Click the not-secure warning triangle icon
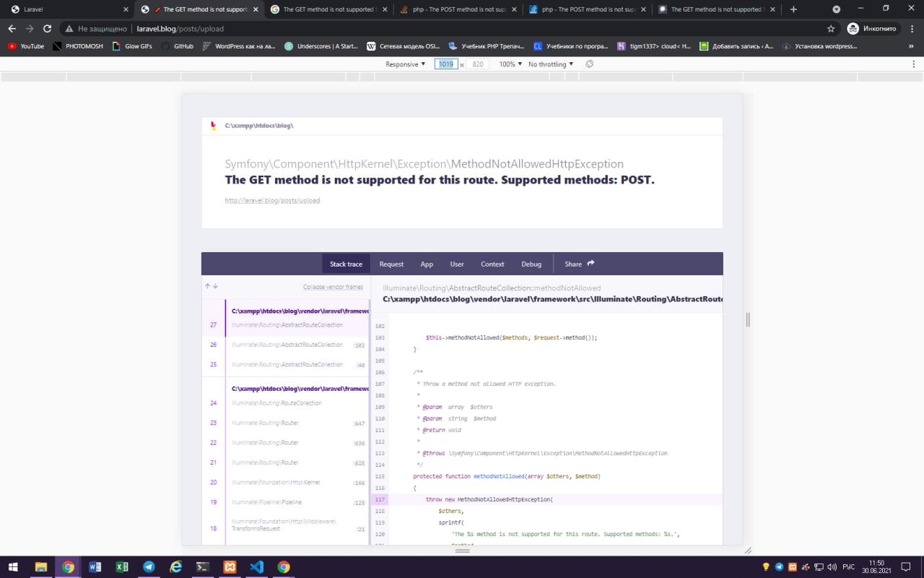The image size is (924, 578). (69, 29)
